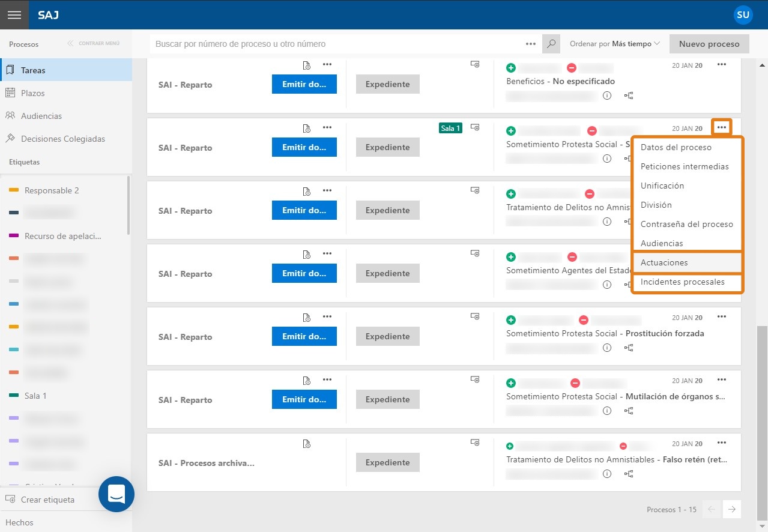Open Decisiones Colegiadas in sidebar
The image size is (768, 532).
point(66,139)
